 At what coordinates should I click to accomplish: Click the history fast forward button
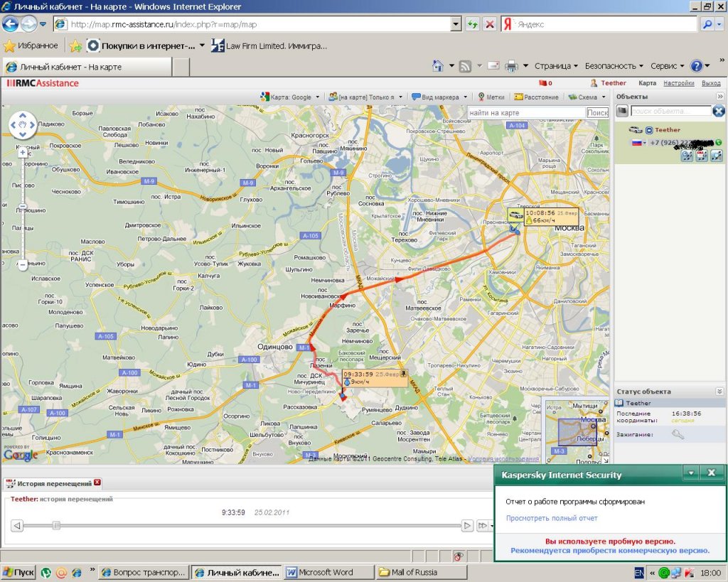(483, 526)
